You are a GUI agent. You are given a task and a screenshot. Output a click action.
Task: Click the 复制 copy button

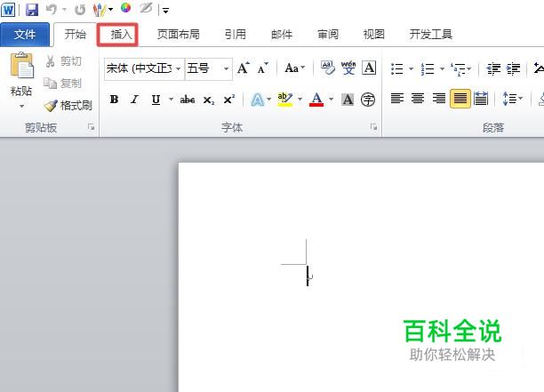tap(63, 84)
